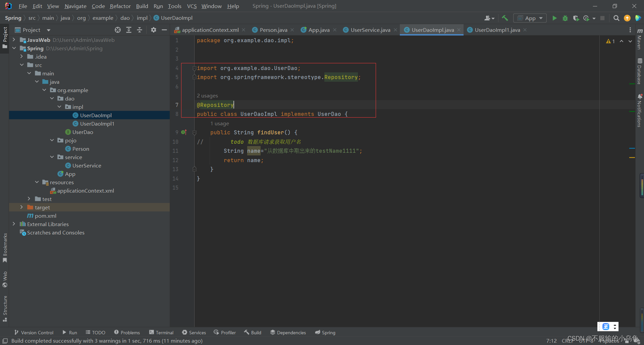The width and height of the screenshot is (644, 345).
Task: Select the App class in project tree
Action: click(x=70, y=174)
